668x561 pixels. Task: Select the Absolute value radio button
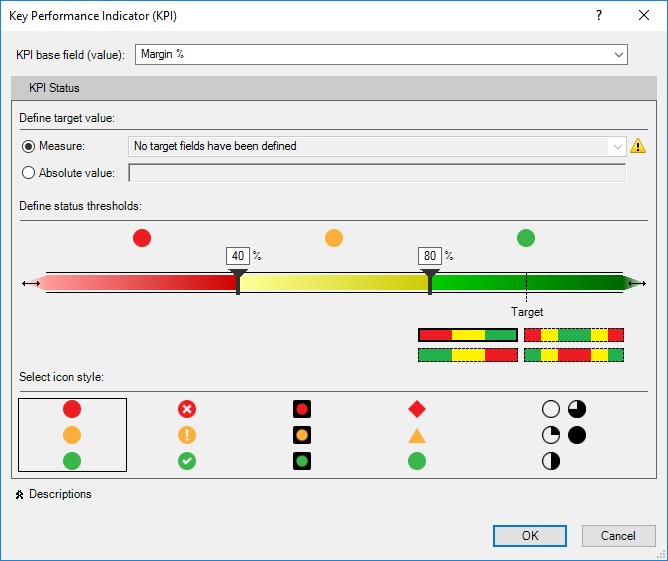click(29, 173)
